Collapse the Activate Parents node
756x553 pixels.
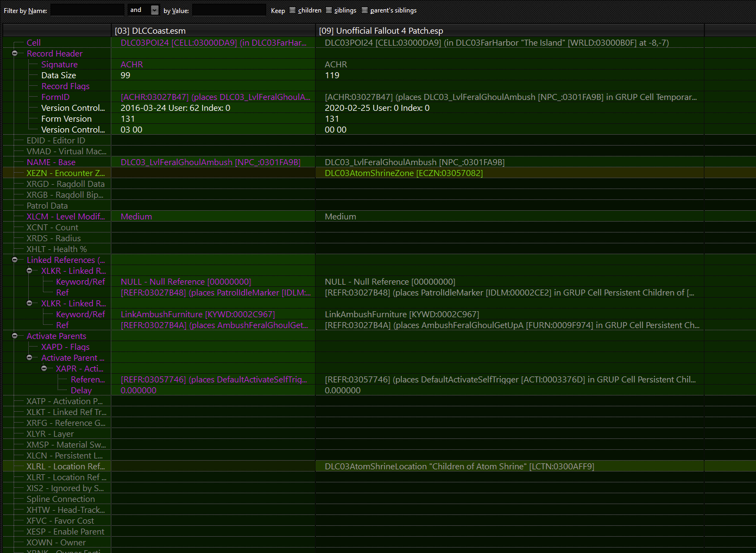pos(15,336)
